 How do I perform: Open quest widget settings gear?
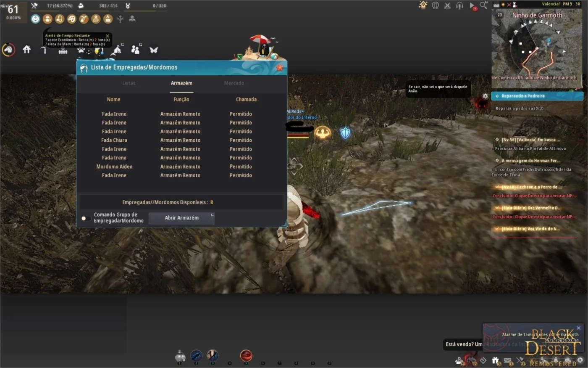(x=485, y=96)
